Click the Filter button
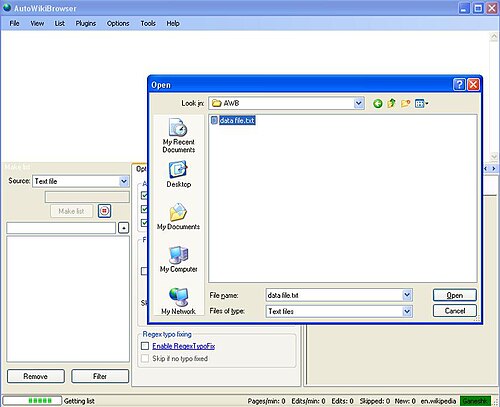500x407 pixels. (100, 376)
